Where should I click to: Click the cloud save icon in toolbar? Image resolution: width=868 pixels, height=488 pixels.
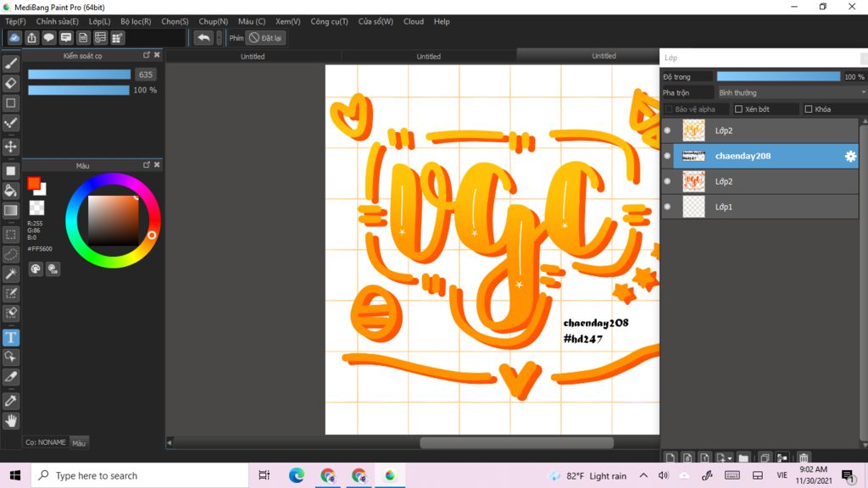point(14,37)
